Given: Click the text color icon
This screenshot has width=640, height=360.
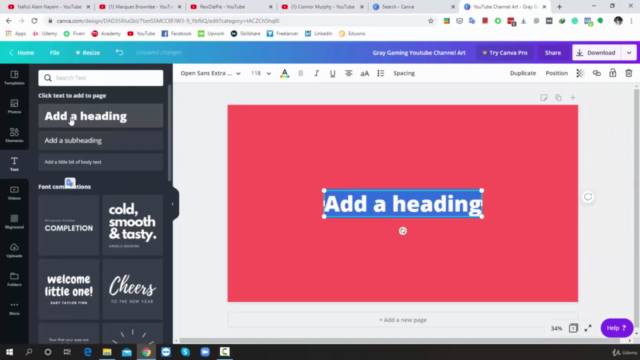Looking at the screenshot, I should click(x=284, y=73).
